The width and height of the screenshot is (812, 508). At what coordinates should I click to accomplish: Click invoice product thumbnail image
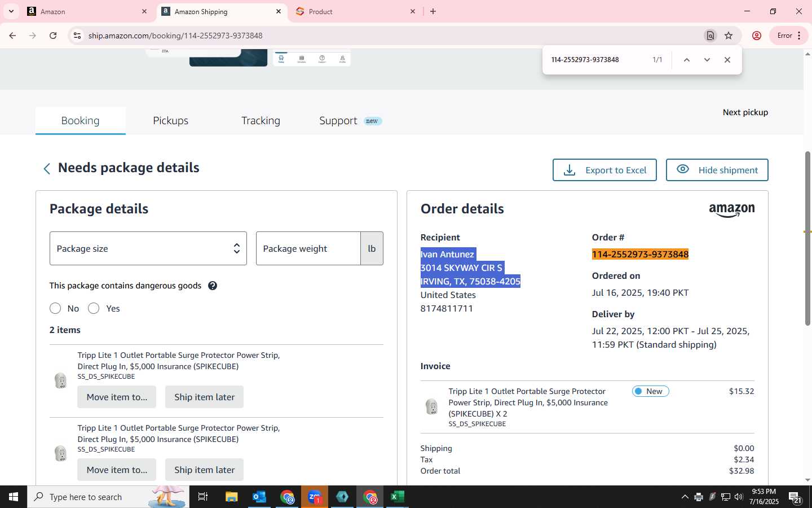431,406
